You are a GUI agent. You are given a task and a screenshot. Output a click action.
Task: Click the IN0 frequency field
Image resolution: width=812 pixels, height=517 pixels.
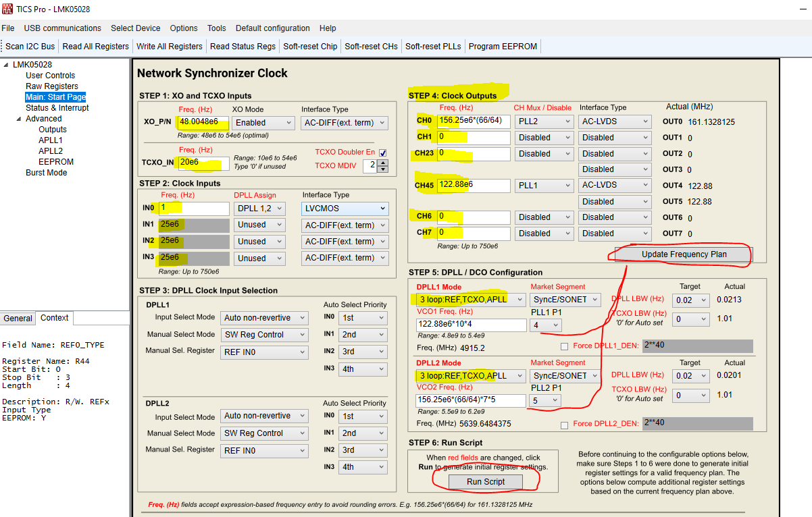click(195, 209)
